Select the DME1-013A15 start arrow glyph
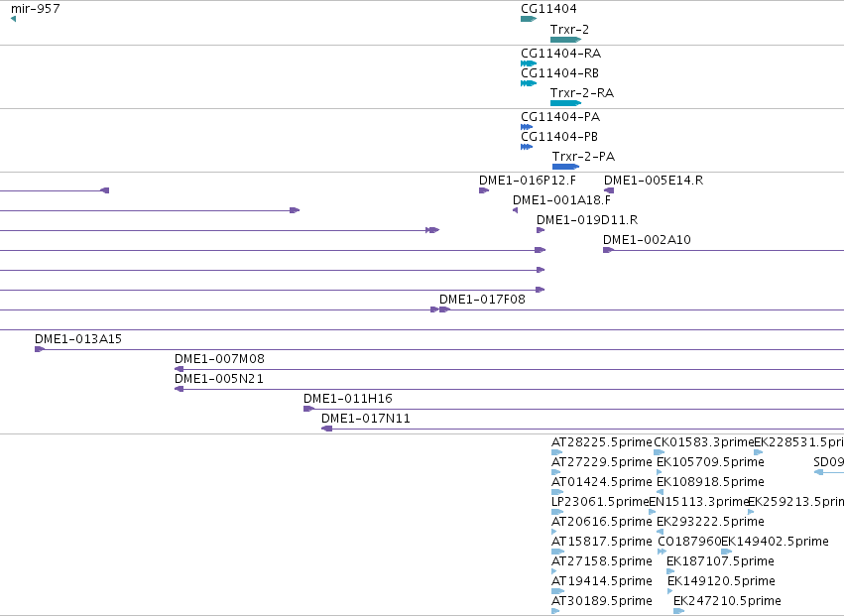Image resolution: width=844 pixels, height=616 pixels. [40, 349]
